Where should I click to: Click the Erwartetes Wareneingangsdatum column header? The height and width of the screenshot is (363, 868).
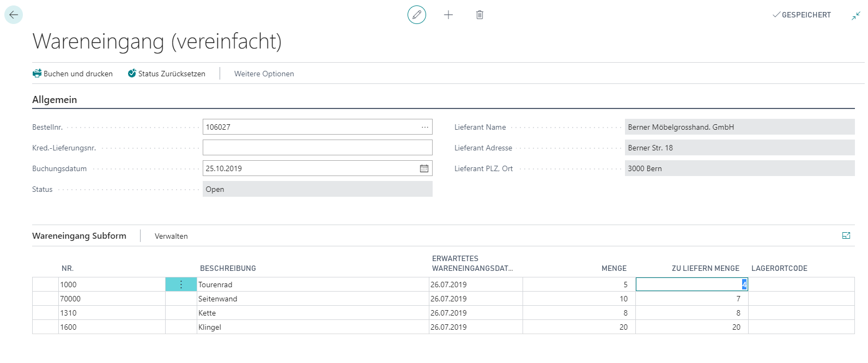(x=472, y=263)
